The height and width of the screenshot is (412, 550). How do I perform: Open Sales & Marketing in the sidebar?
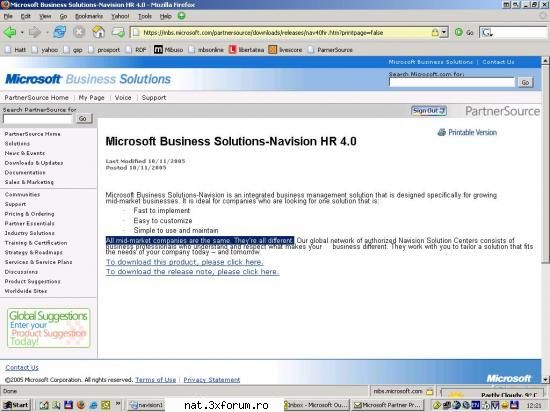point(29,182)
